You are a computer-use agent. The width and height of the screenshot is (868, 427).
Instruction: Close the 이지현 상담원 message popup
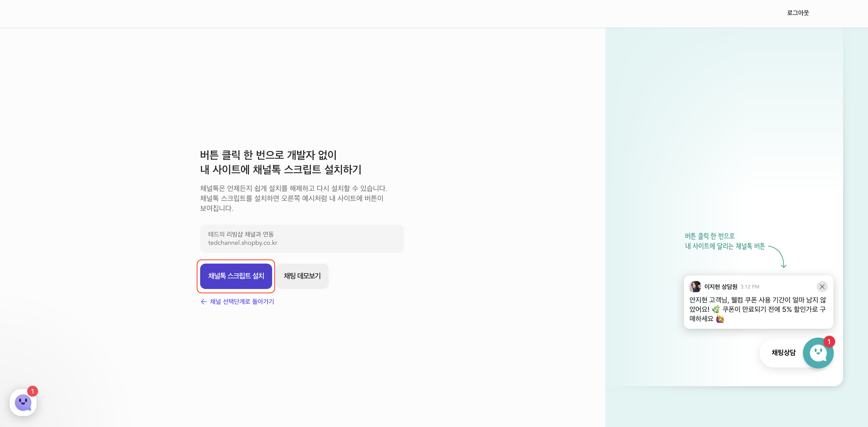822,287
